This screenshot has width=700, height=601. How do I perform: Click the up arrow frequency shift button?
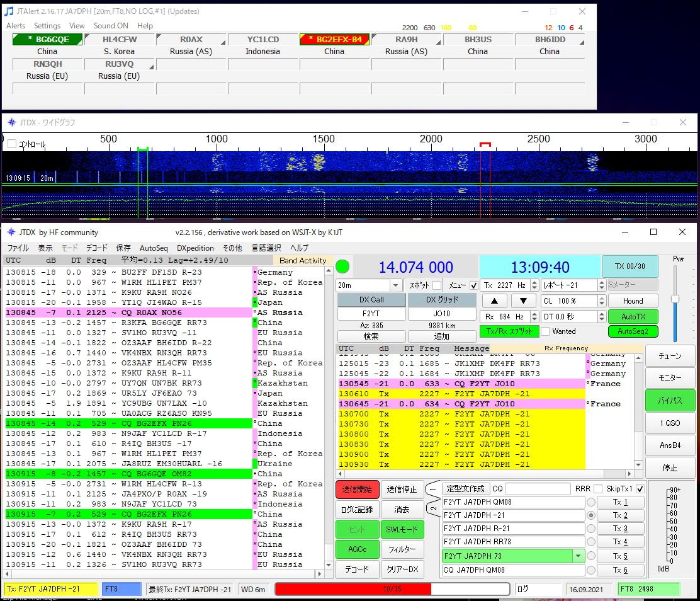(494, 301)
